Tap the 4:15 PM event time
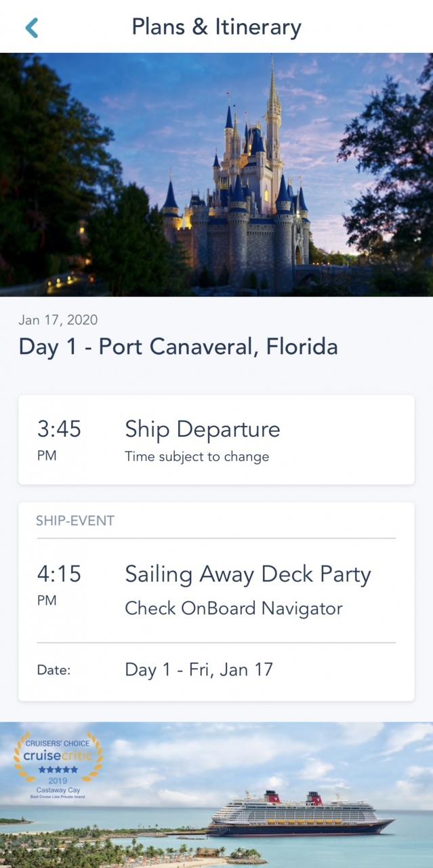Image resolution: width=433 pixels, height=868 pixels. pos(59,585)
